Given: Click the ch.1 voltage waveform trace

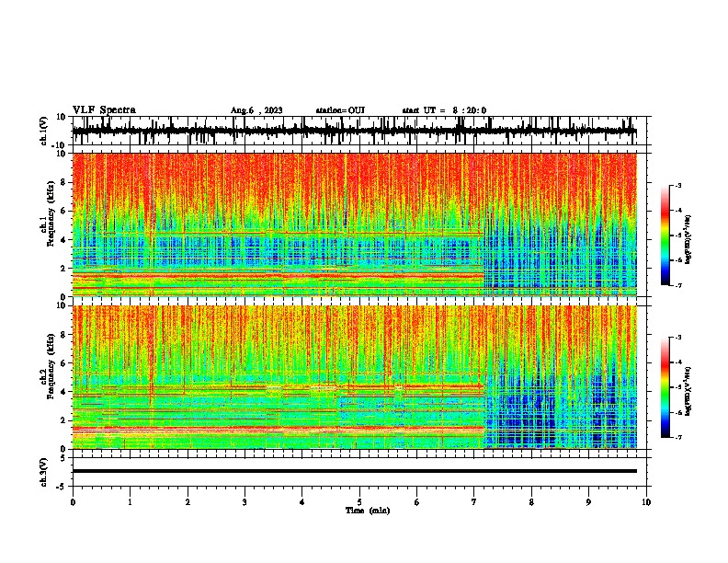Looking at the screenshot, I should point(355,131).
